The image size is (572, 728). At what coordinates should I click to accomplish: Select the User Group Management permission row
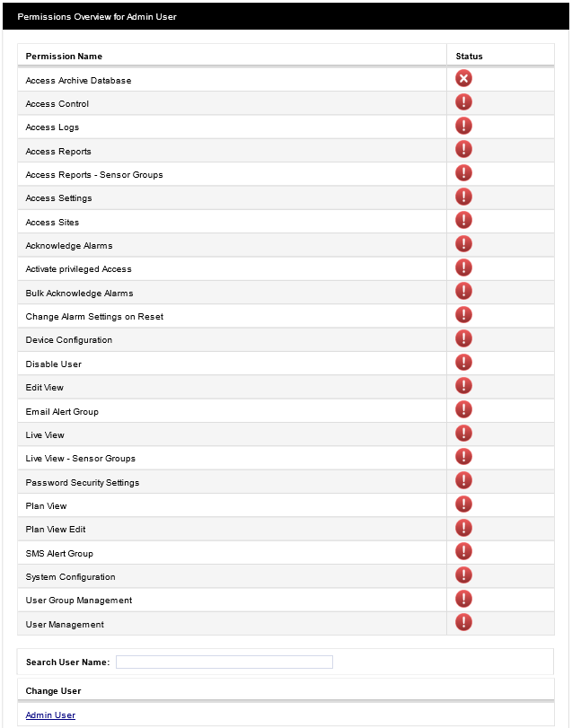click(79, 601)
